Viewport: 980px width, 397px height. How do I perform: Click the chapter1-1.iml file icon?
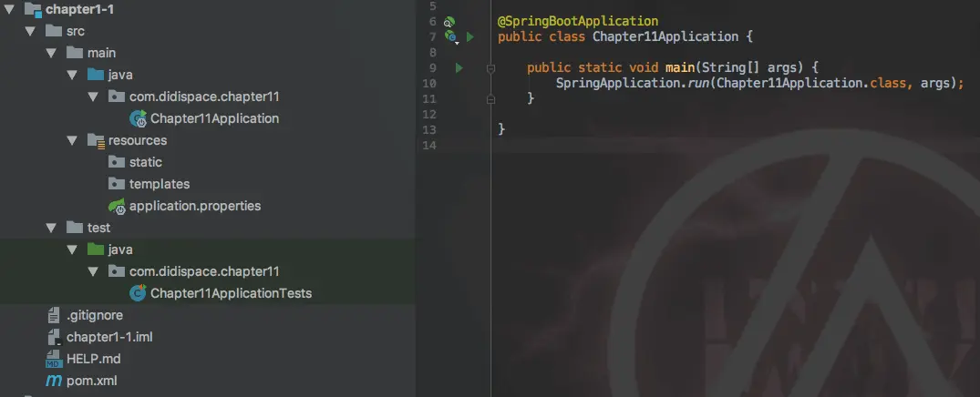point(55,337)
